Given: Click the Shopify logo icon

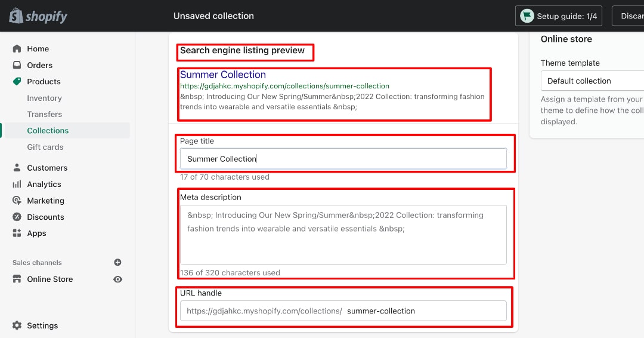Looking at the screenshot, I should click(x=16, y=16).
